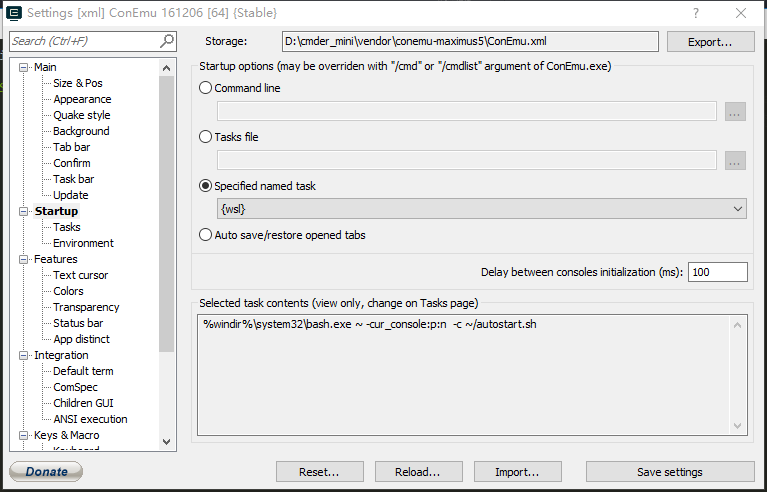Open the {wsl} named task dropdown

[481, 209]
